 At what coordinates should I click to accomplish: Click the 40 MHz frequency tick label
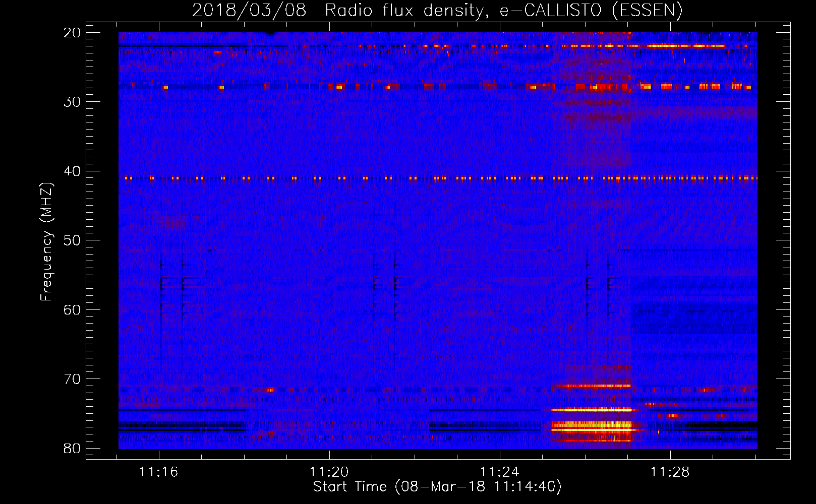(x=73, y=171)
